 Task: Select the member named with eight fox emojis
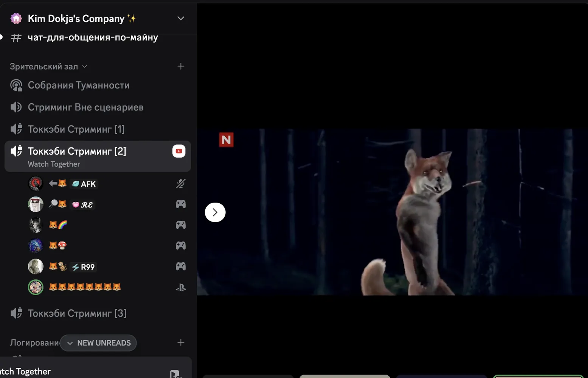tap(107, 287)
